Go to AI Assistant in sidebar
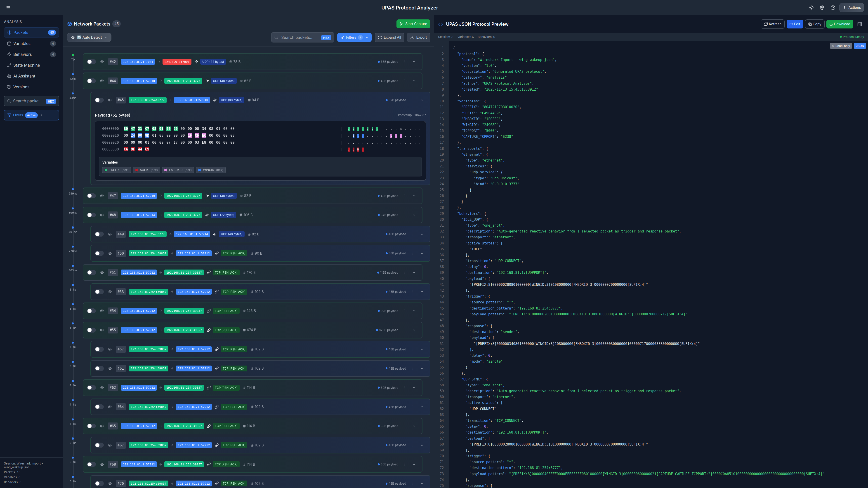Image resolution: width=868 pixels, height=488 pixels. [24, 76]
